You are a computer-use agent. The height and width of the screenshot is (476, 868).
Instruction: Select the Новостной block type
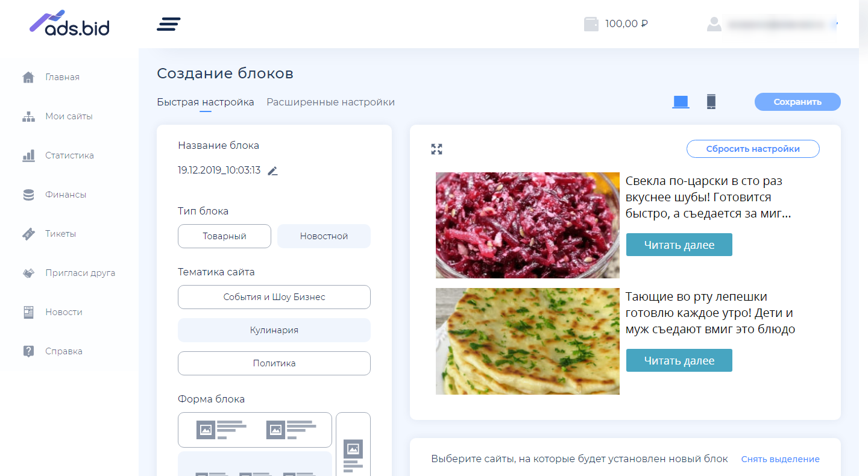coord(324,236)
